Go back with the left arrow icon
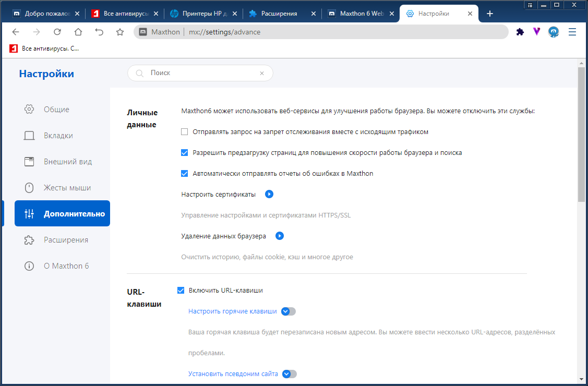Image resolution: width=588 pixels, height=386 pixels. [x=15, y=32]
